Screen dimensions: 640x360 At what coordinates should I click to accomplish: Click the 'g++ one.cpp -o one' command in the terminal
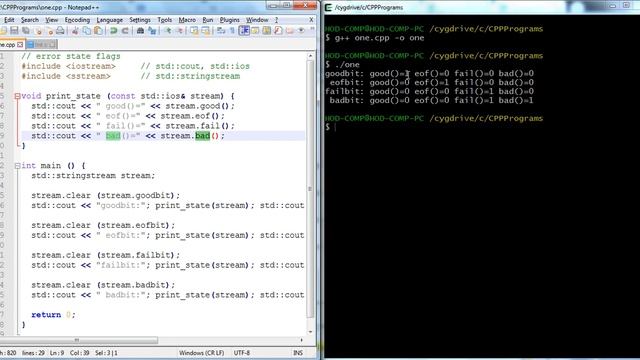pyautogui.click(x=379, y=38)
